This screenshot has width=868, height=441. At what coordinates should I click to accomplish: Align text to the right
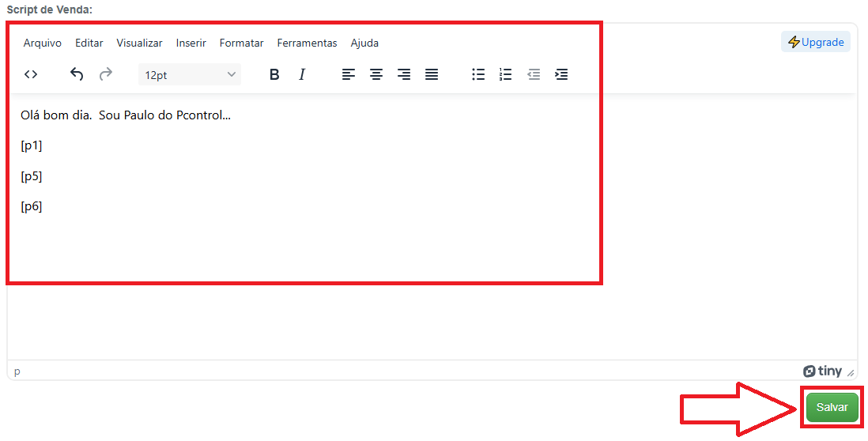point(404,74)
